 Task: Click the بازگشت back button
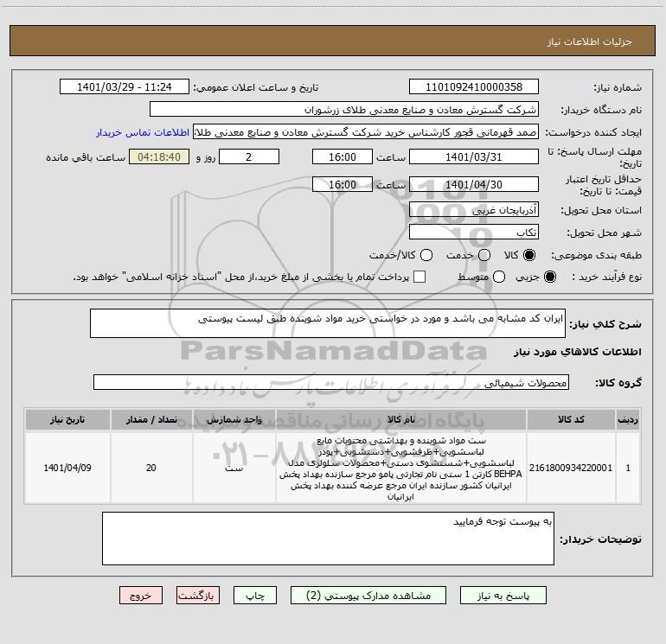[x=198, y=596]
